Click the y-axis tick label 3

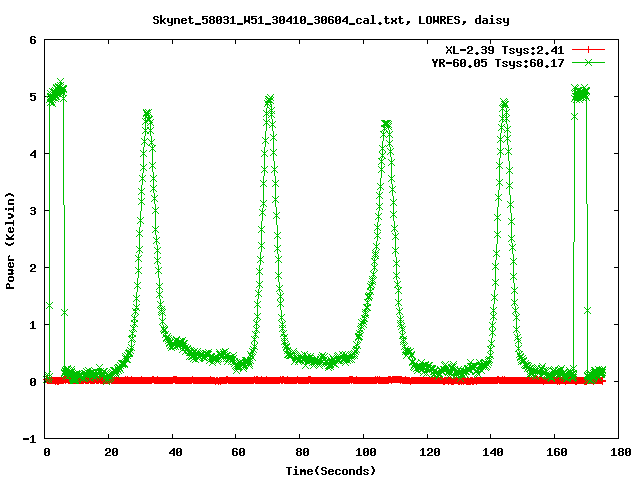click(33, 211)
